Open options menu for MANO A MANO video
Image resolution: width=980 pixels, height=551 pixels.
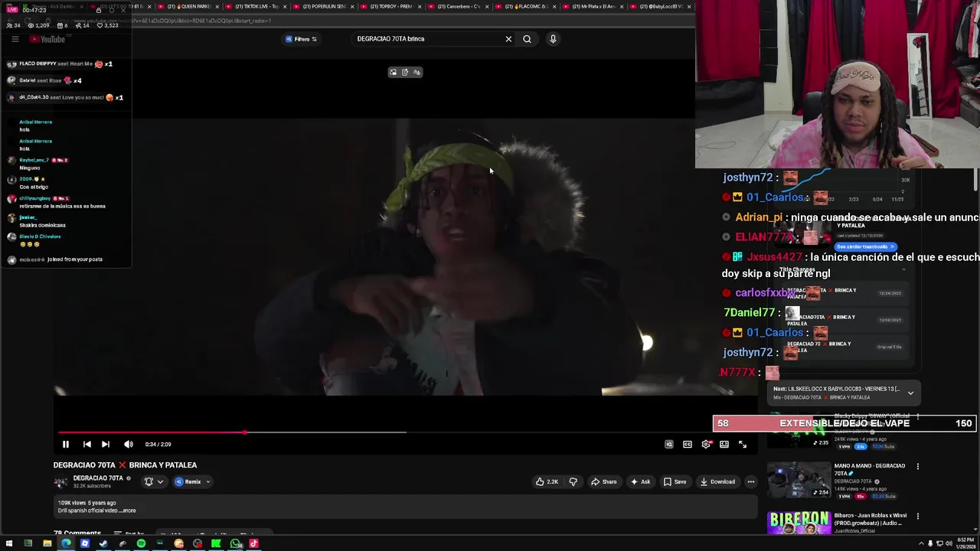pos(918,466)
